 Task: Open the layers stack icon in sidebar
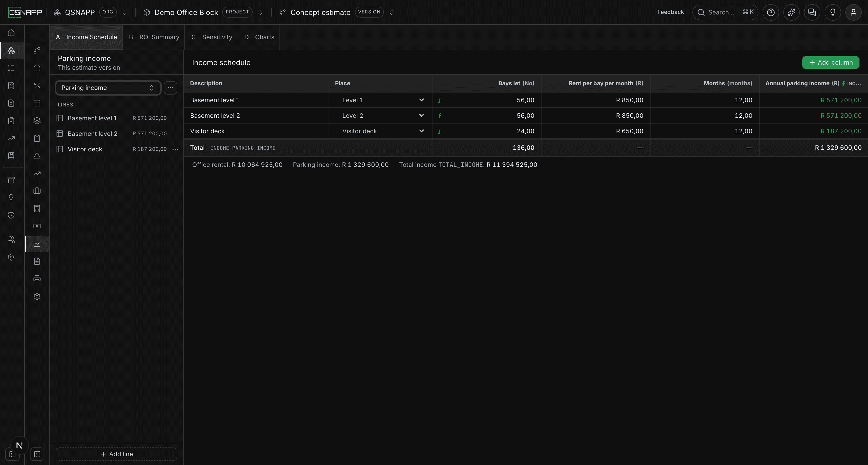(x=37, y=121)
